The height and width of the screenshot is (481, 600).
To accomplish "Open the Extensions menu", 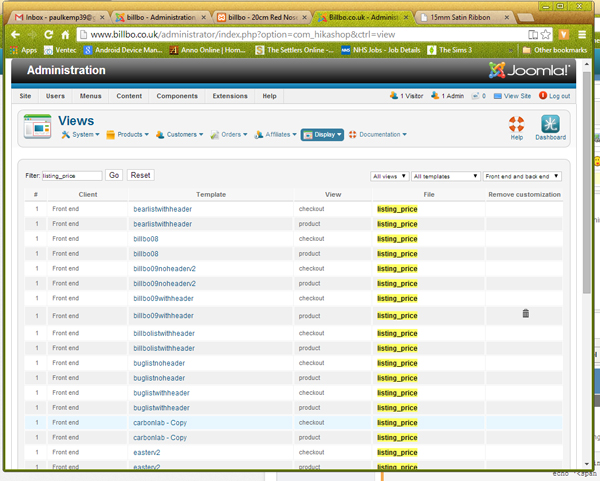I will [230, 96].
